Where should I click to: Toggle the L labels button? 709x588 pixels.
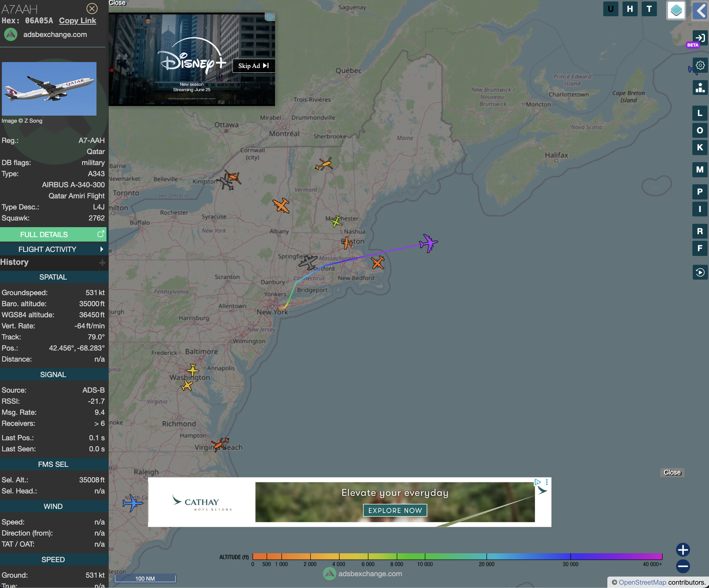tap(700, 113)
